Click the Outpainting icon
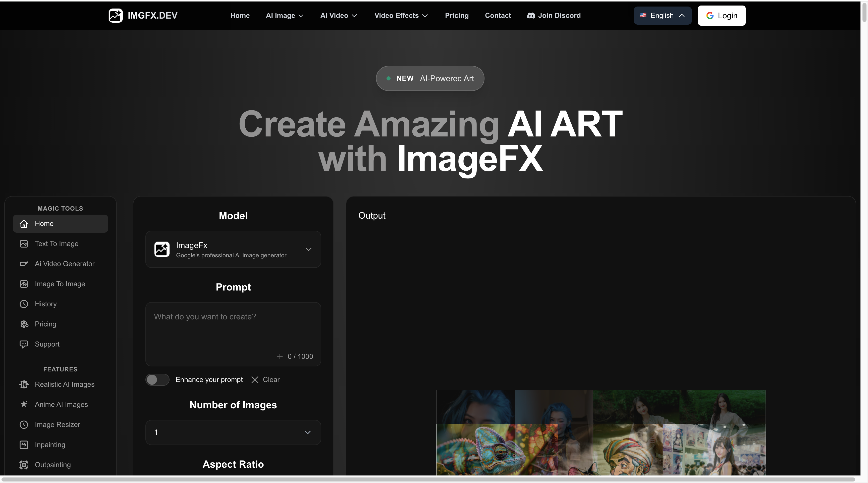Screen dimensions: 868x483 pyautogui.click(x=24, y=464)
